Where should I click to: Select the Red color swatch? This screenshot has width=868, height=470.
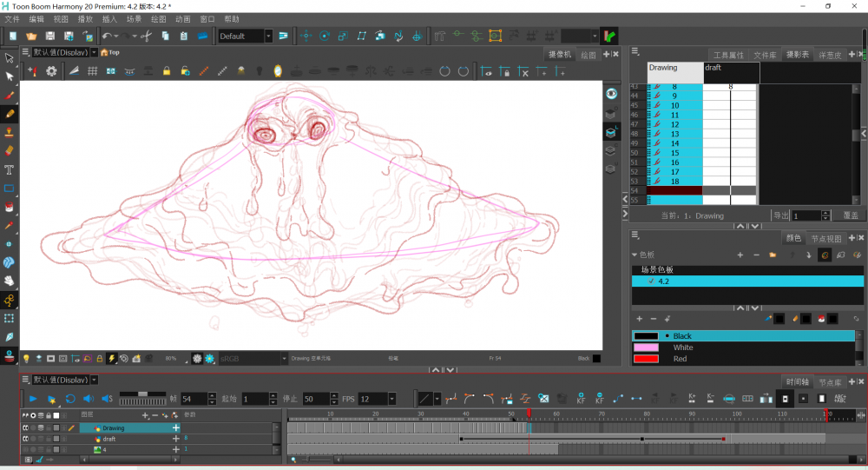click(645, 359)
